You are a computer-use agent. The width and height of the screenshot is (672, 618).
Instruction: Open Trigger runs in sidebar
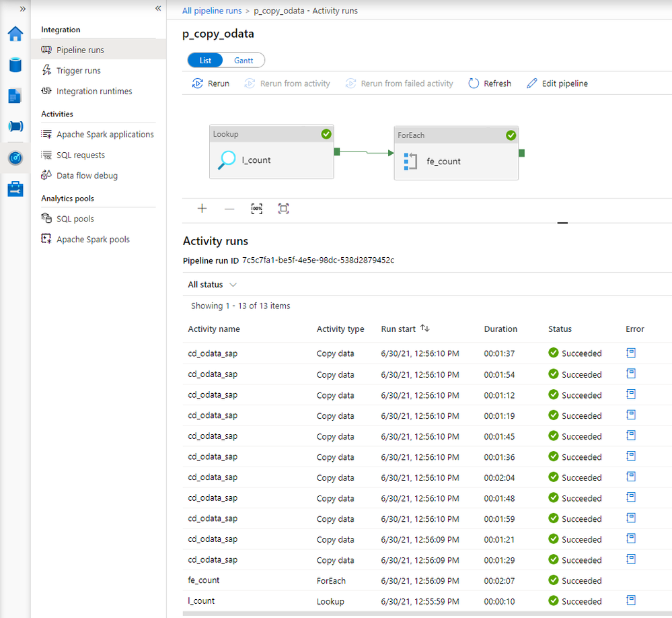click(x=78, y=71)
